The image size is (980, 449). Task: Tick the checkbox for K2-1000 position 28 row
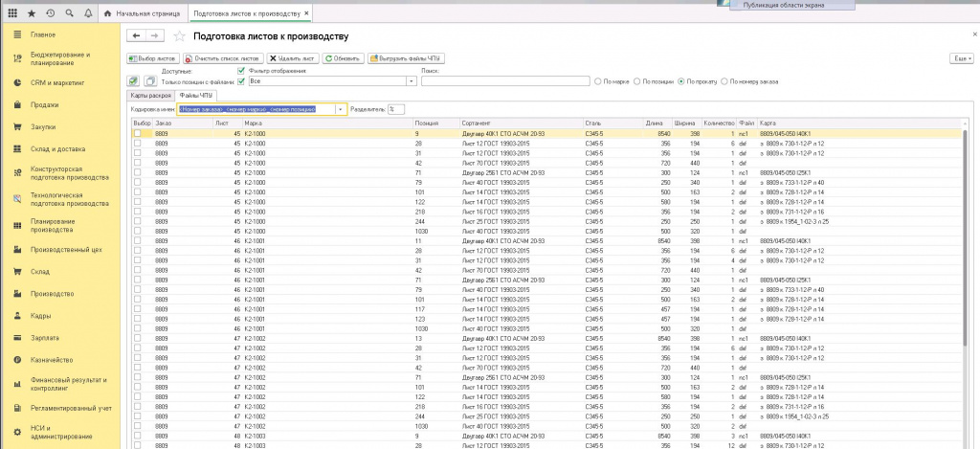point(138,144)
